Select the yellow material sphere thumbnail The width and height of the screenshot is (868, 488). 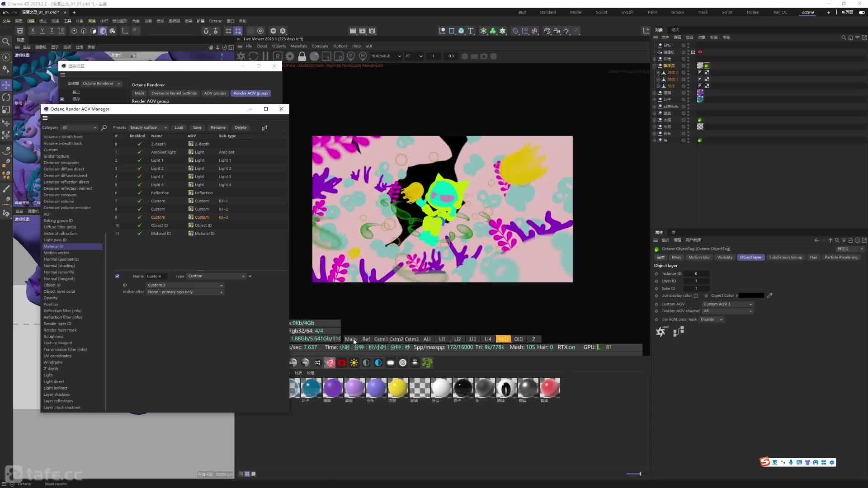[398, 388]
